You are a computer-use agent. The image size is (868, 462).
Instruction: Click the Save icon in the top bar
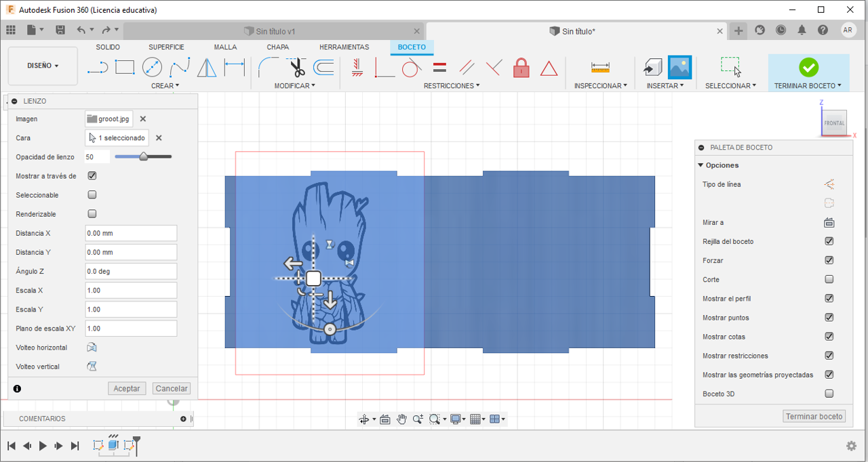60,30
